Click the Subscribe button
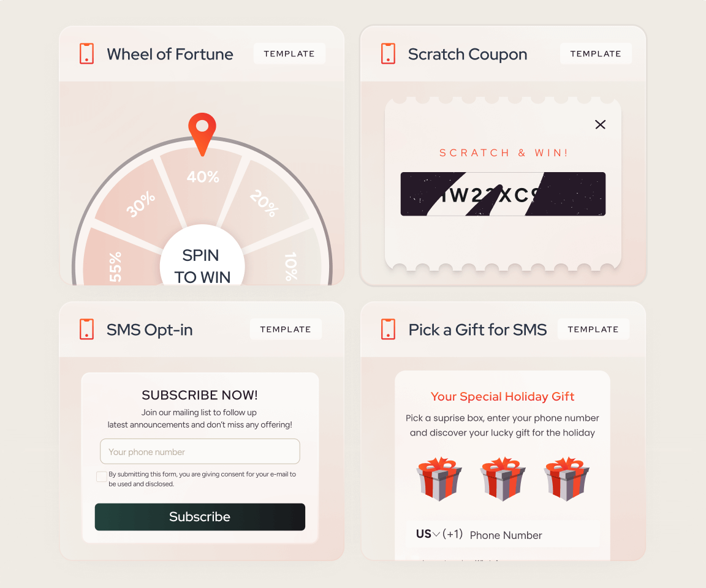The height and width of the screenshot is (588, 706). click(200, 516)
